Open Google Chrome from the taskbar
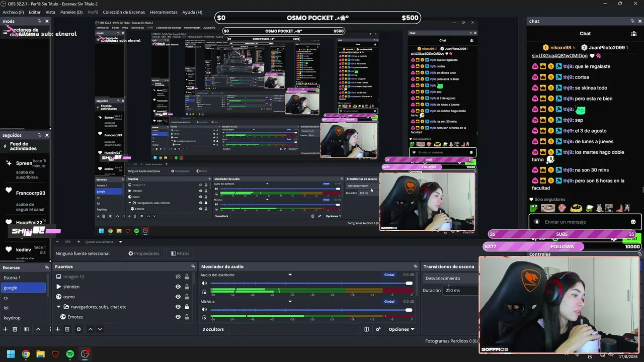This screenshot has height=362, width=644. click(x=26, y=354)
